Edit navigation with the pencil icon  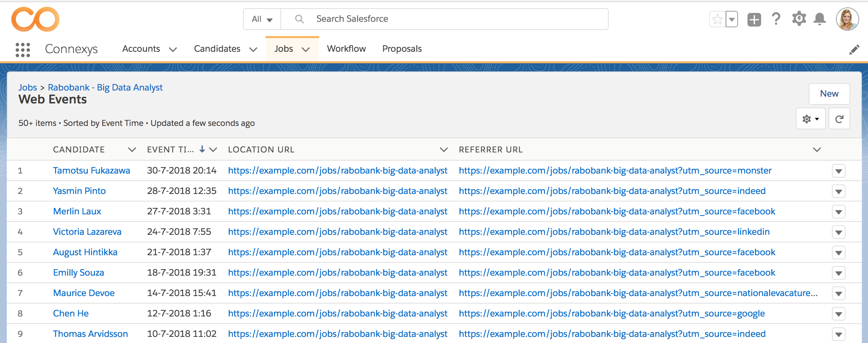pyautogui.click(x=854, y=50)
